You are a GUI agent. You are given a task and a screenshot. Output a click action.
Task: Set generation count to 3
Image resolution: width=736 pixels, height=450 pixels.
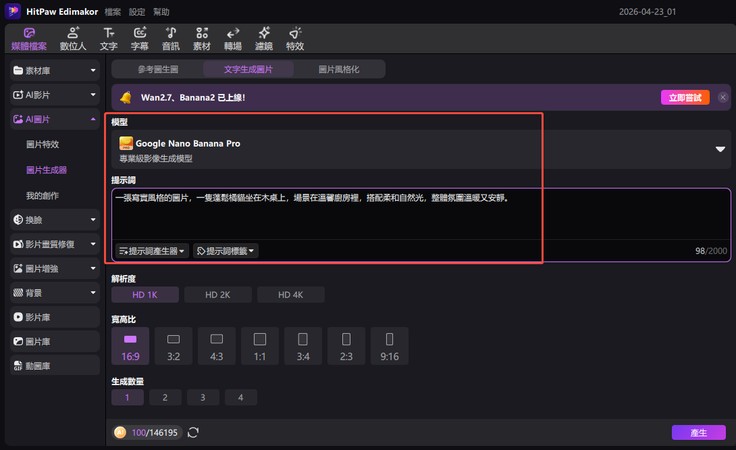pyautogui.click(x=203, y=397)
